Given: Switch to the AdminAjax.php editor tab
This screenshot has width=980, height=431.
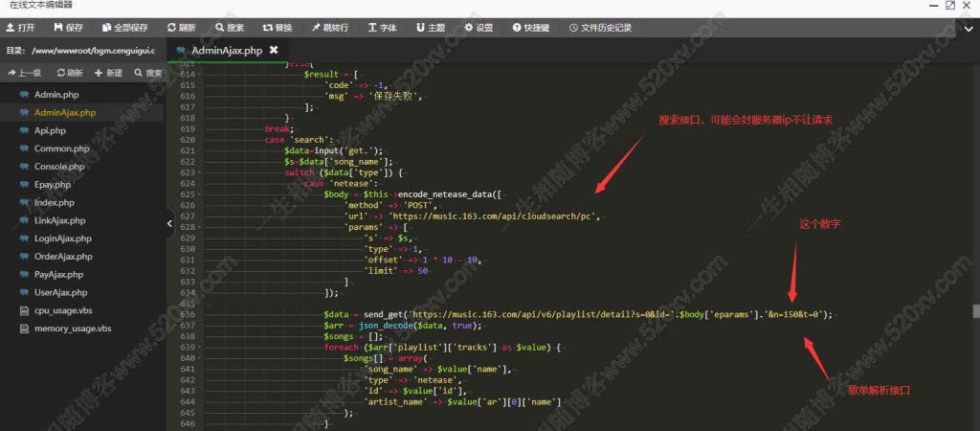Looking at the screenshot, I should (x=226, y=50).
